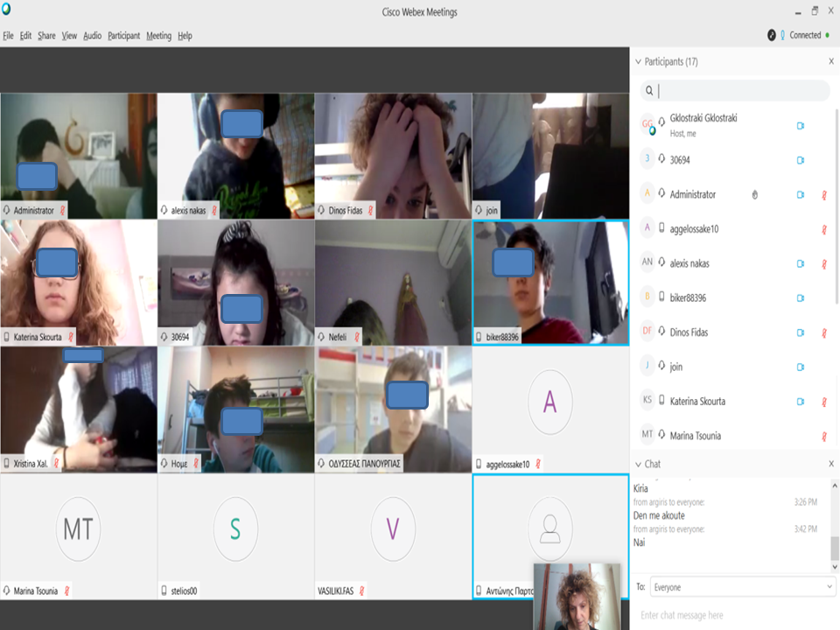Click the raised hand icon next to Administrator
Image resolution: width=840 pixels, height=630 pixels.
coord(755,195)
